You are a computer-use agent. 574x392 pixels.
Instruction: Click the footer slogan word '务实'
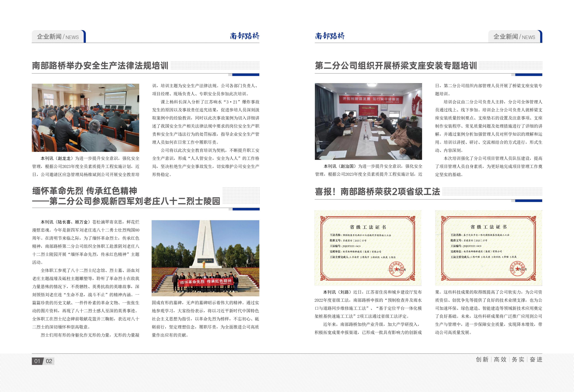click(518, 360)
